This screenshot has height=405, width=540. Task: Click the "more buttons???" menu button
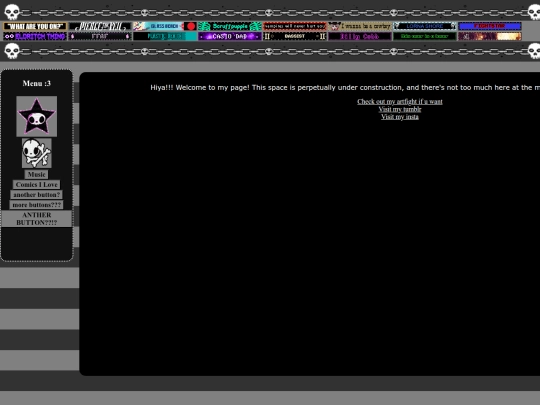[37, 205]
